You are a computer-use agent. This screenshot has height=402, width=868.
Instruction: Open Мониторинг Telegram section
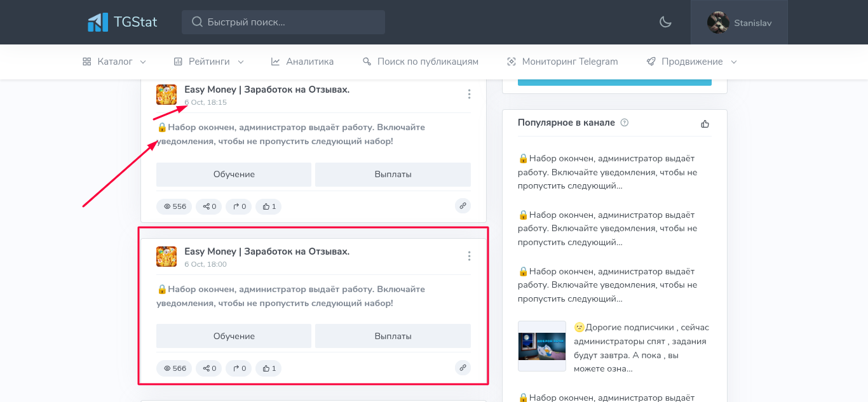[x=562, y=62]
